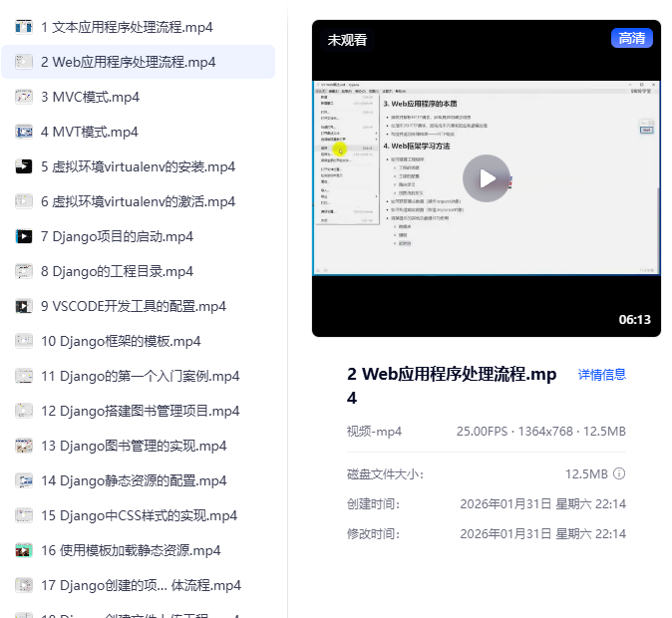Image resolution: width=672 pixels, height=618 pixels.
Task: Click the 06:13 duration on the video
Action: pyautogui.click(x=634, y=319)
